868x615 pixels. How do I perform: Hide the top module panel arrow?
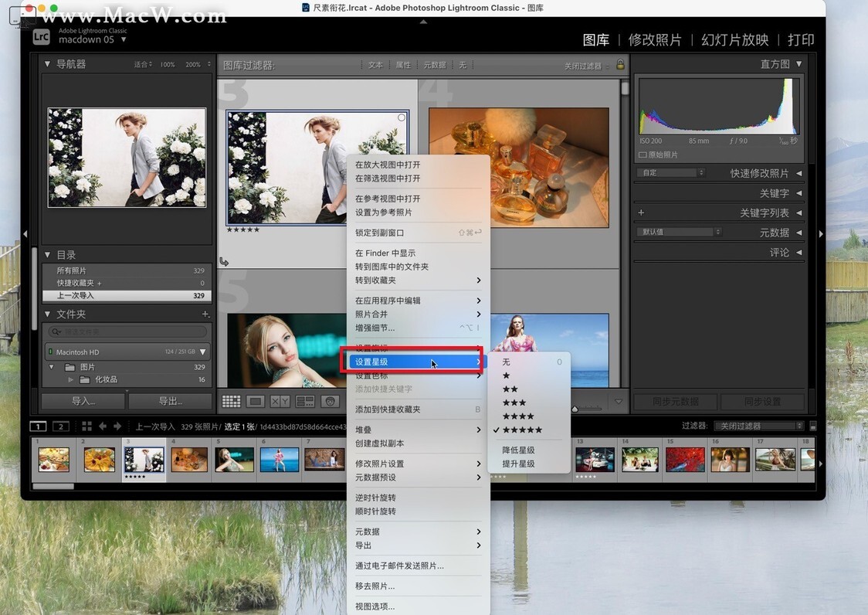[423, 22]
